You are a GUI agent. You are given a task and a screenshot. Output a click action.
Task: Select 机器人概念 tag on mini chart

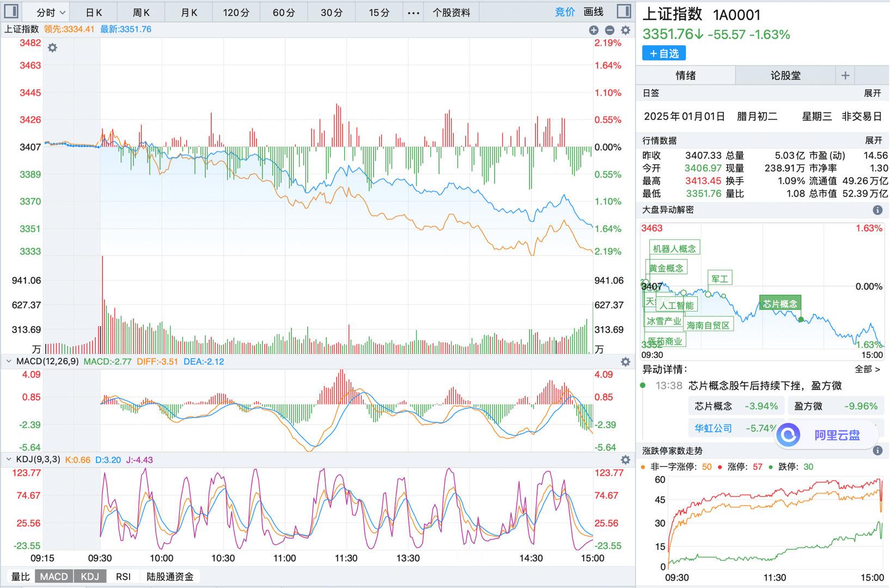(674, 249)
